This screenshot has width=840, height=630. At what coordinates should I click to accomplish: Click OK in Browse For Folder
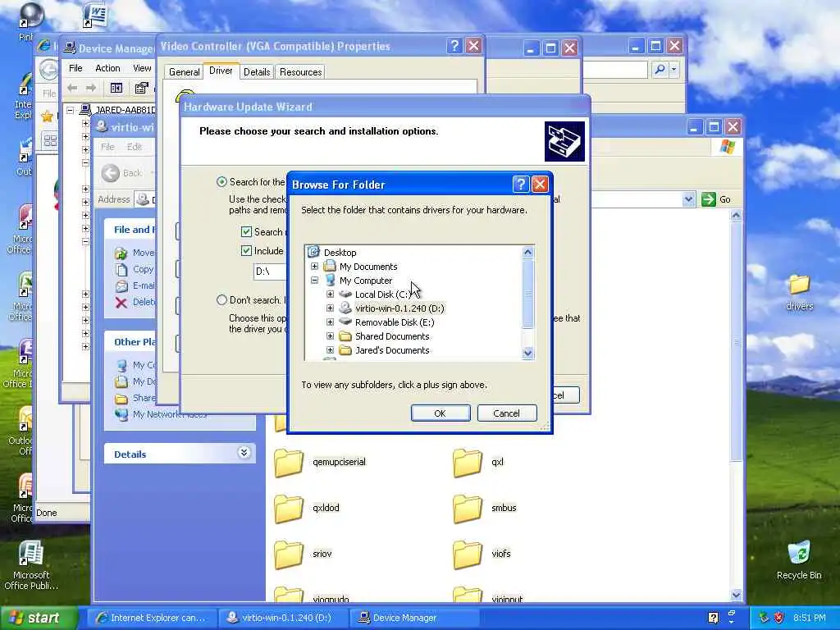(x=441, y=413)
